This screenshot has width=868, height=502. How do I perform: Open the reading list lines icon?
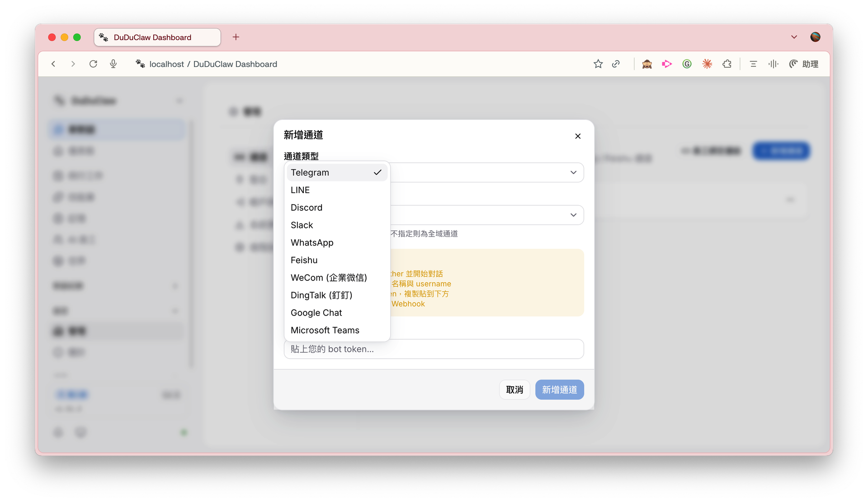753,64
